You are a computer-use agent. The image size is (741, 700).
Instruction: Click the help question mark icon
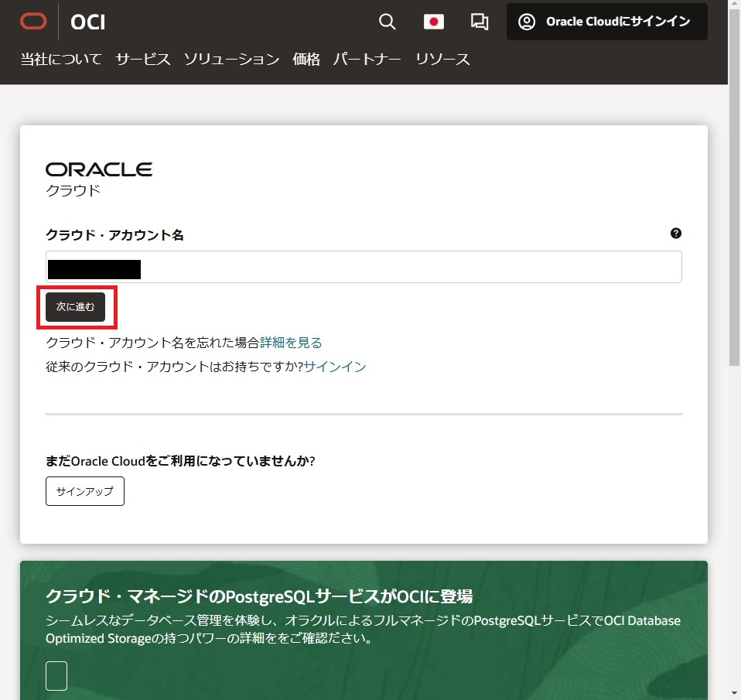point(675,233)
